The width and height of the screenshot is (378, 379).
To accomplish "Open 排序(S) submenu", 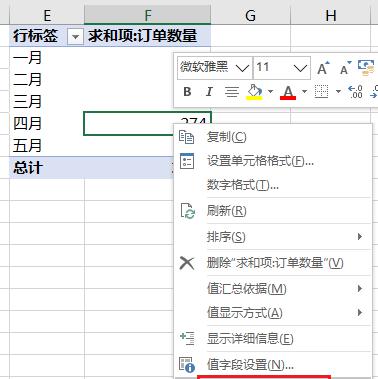I will 273,237.
